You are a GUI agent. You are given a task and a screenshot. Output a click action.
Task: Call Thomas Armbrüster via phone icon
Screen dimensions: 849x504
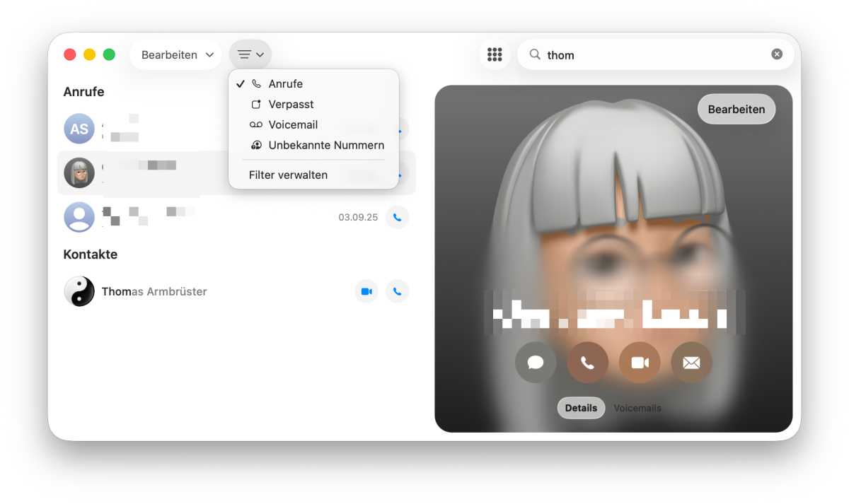(x=397, y=291)
